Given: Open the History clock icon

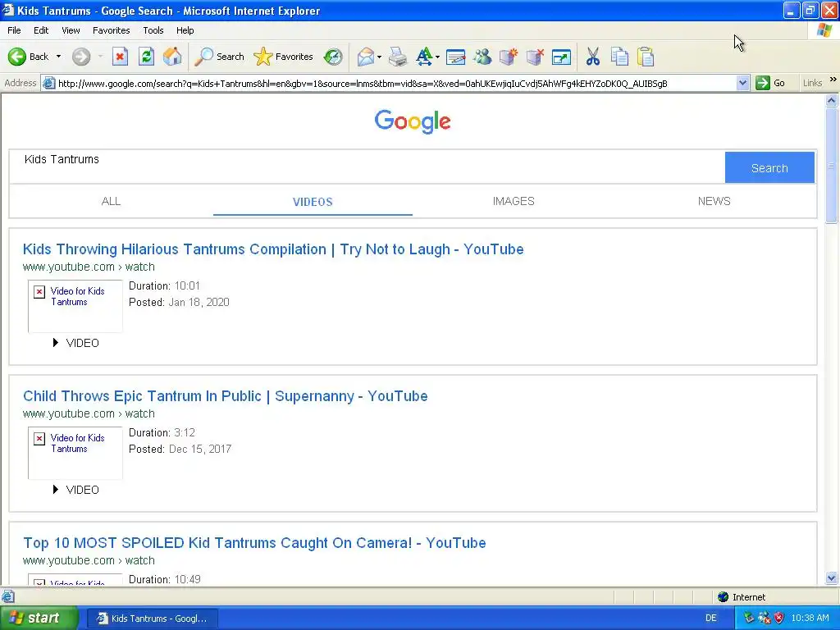Looking at the screenshot, I should pos(333,57).
